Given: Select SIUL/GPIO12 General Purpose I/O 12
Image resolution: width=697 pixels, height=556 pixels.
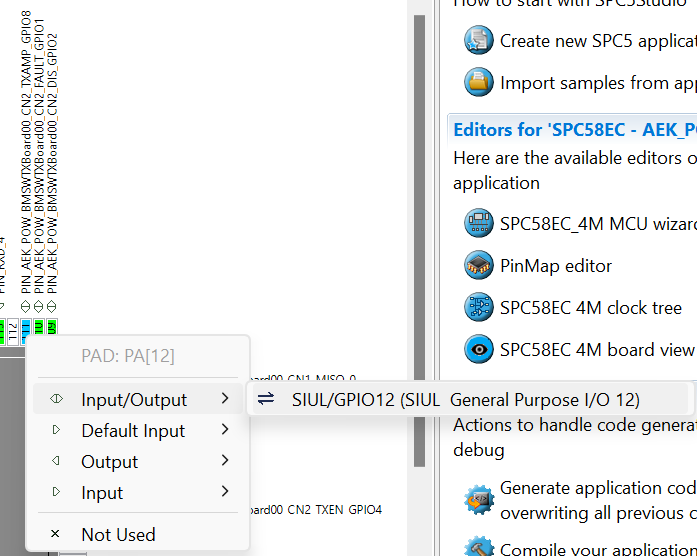Looking at the screenshot, I should 471,399.
